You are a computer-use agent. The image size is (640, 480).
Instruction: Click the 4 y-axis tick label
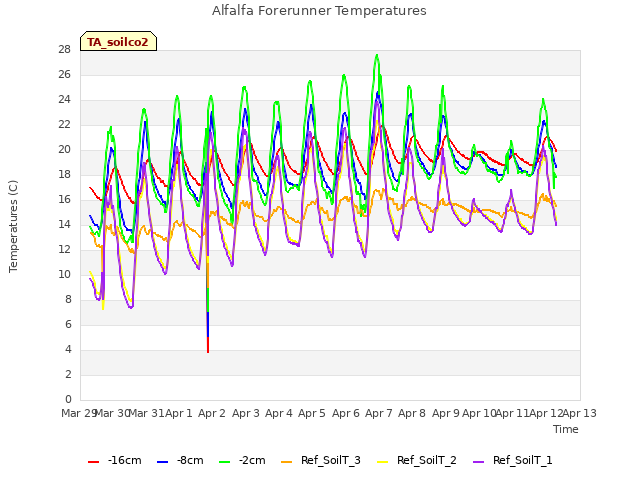(x=68, y=350)
